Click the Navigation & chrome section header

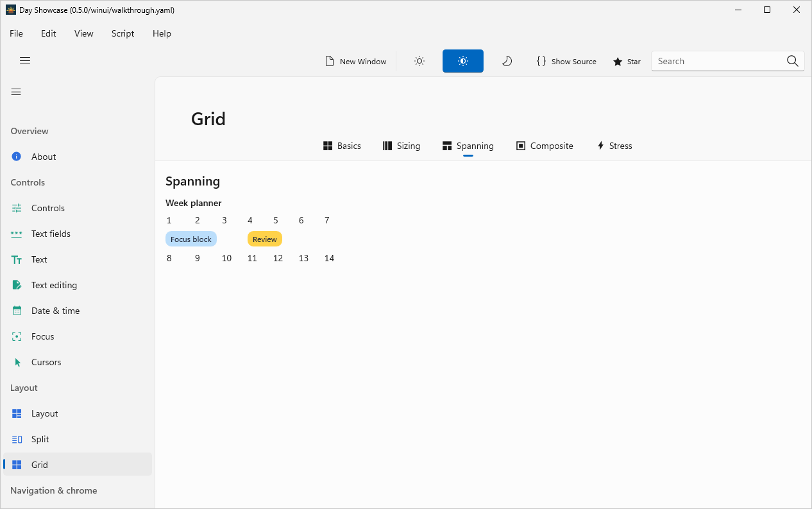(x=54, y=490)
